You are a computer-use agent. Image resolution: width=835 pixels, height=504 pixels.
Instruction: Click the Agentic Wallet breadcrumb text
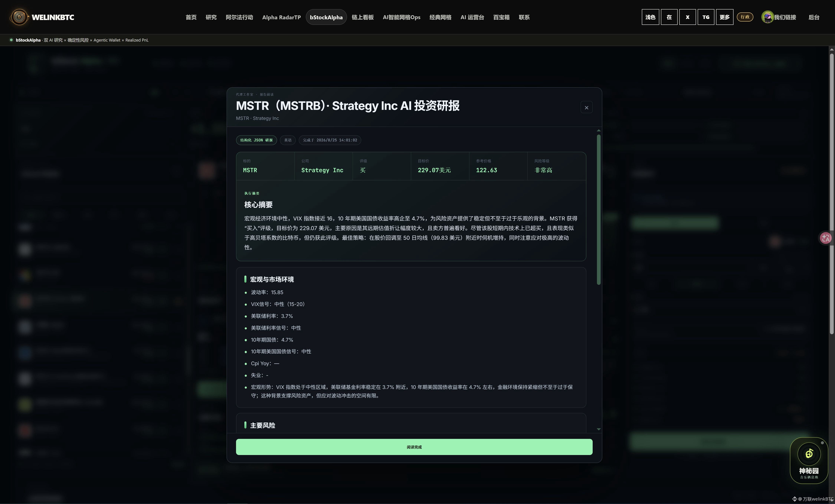click(107, 40)
